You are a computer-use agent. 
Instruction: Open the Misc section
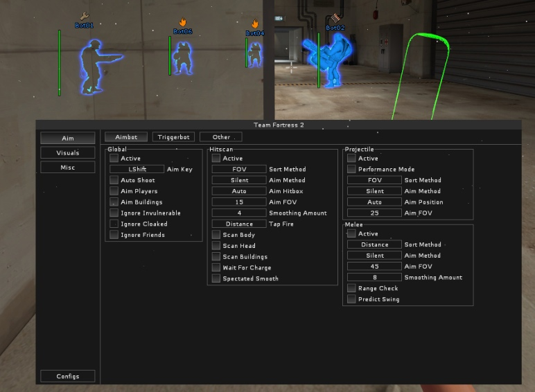(67, 168)
